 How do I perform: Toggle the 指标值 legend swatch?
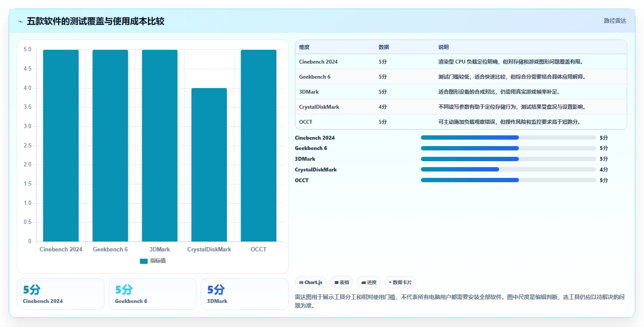pos(144,261)
